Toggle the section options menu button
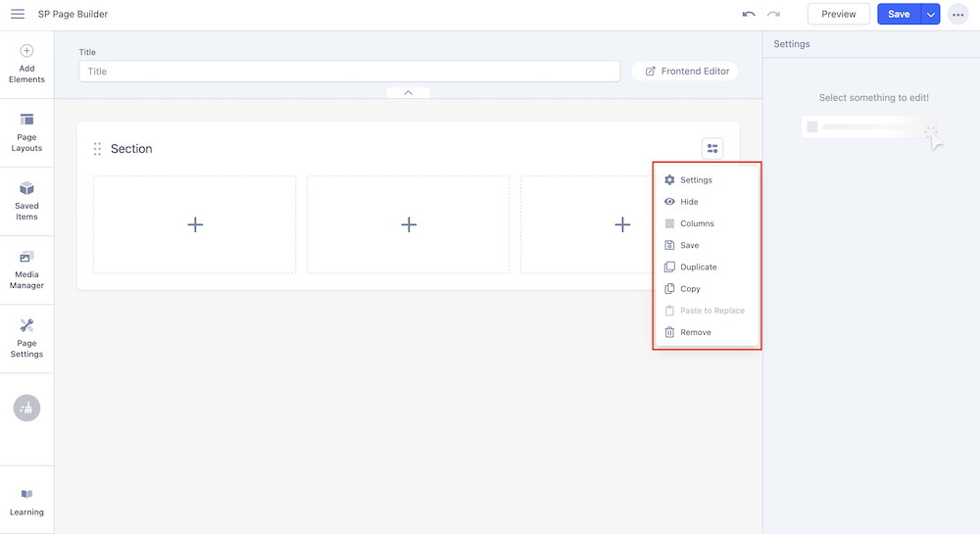This screenshot has width=980, height=534. coord(712,148)
